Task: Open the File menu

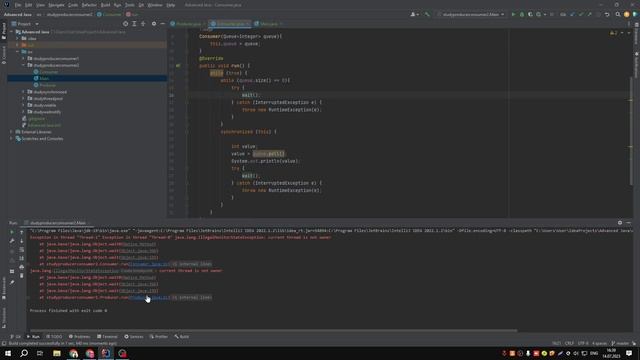Action: [x=18, y=5]
